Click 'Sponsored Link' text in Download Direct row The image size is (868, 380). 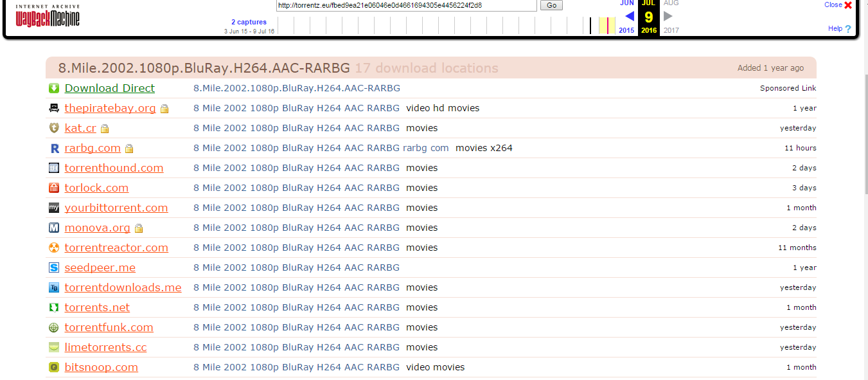click(x=788, y=88)
